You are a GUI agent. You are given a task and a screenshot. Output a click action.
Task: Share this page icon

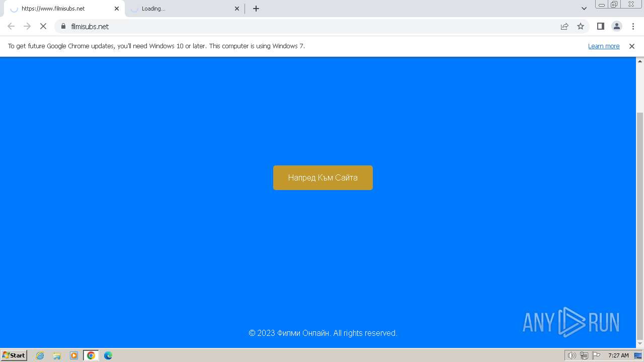coord(565,26)
